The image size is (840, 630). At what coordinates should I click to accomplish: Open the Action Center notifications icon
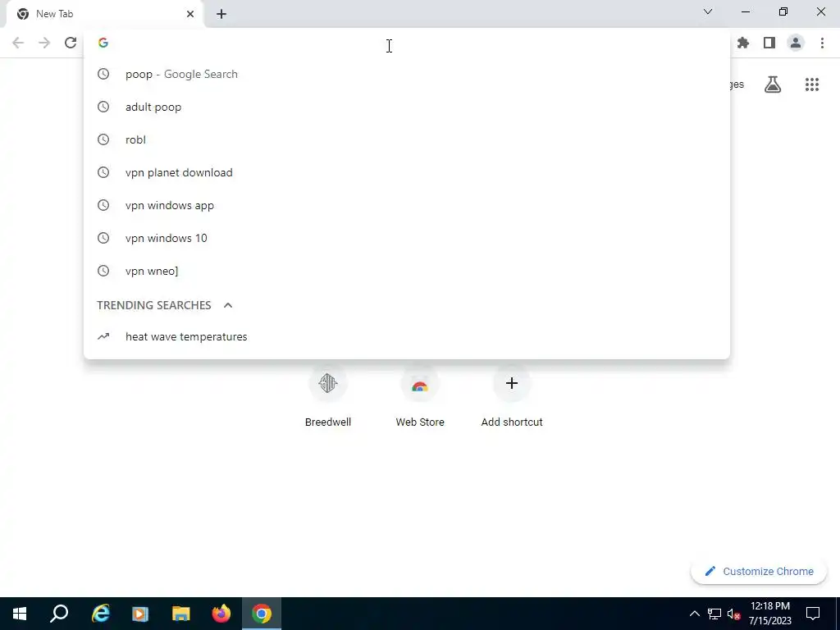pyautogui.click(x=813, y=614)
